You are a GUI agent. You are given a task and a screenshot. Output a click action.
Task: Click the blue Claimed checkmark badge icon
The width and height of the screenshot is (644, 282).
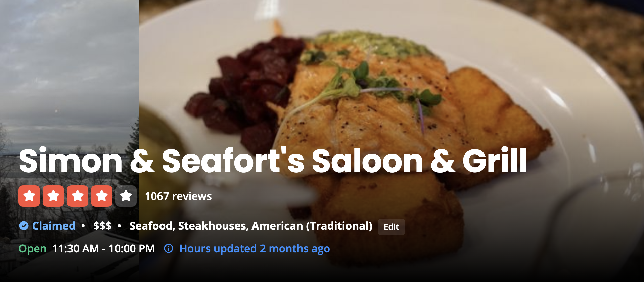[x=24, y=226]
